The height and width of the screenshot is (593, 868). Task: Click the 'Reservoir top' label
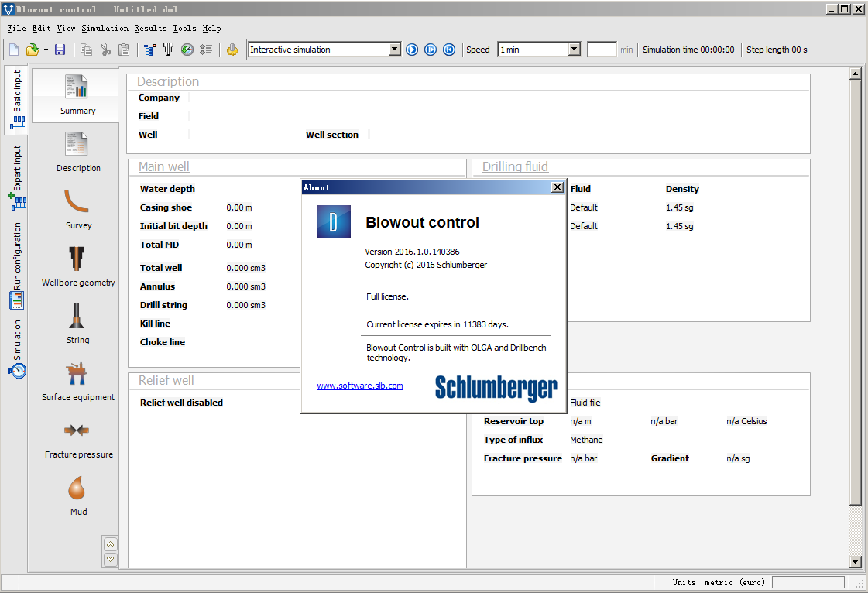[513, 421]
